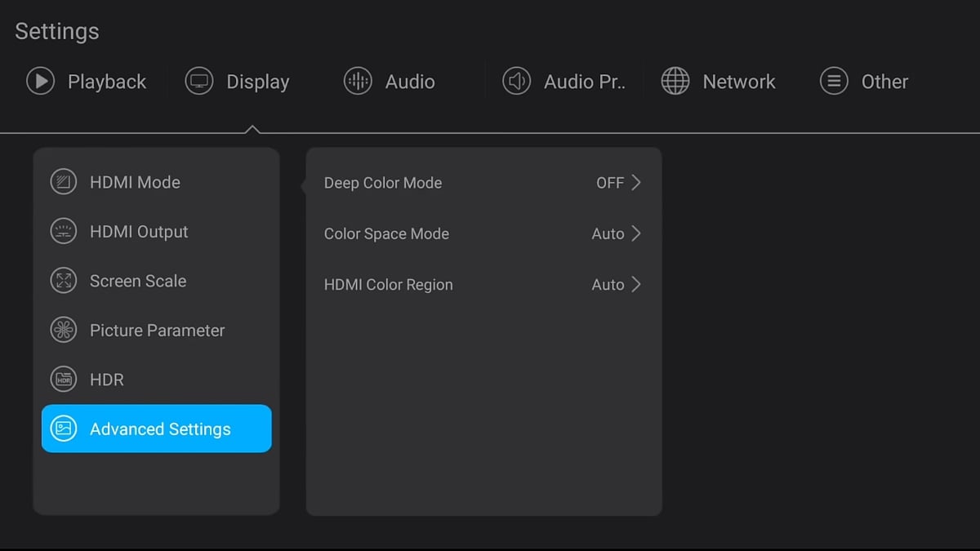
Task: Select the HDMI Color Region label
Action: (x=388, y=285)
